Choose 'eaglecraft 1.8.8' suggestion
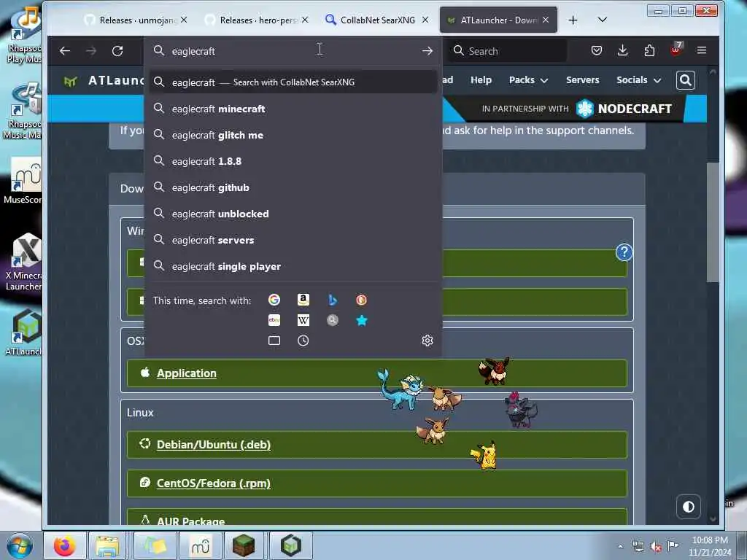This screenshot has height=560, width=747. [293, 161]
